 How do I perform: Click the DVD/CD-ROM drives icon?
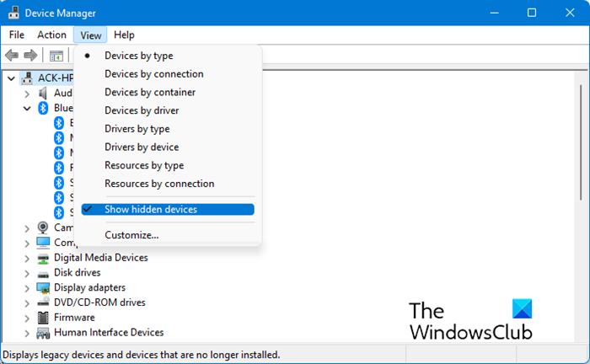43,302
